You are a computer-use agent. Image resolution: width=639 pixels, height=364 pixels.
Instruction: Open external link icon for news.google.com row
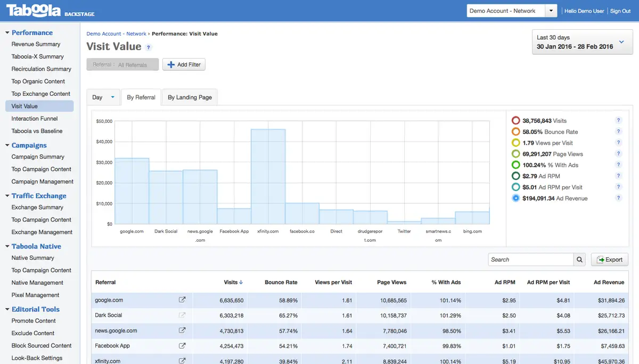[x=182, y=330]
